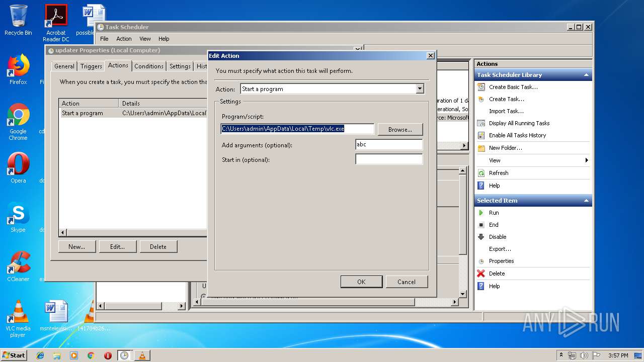Select the Firefox desktop icon
The image size is (644, 362).
(18, 69)
